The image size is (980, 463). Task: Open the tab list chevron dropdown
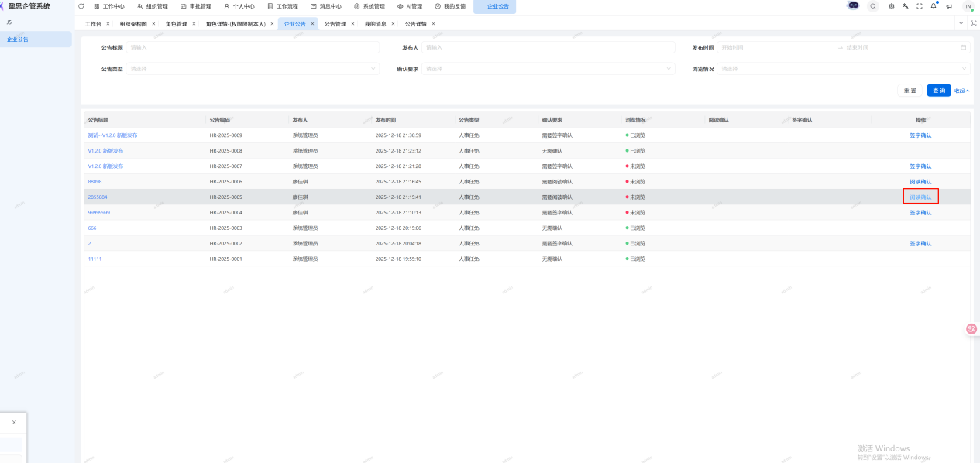[961, 24]
